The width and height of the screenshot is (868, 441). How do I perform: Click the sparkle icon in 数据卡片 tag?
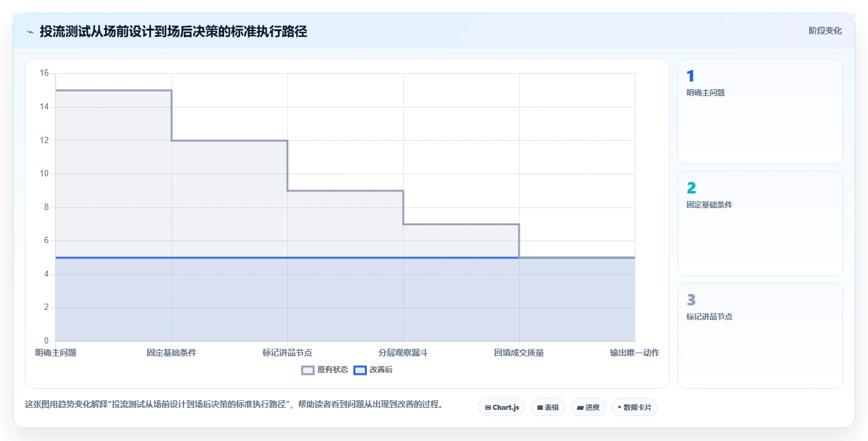(619, 407)
